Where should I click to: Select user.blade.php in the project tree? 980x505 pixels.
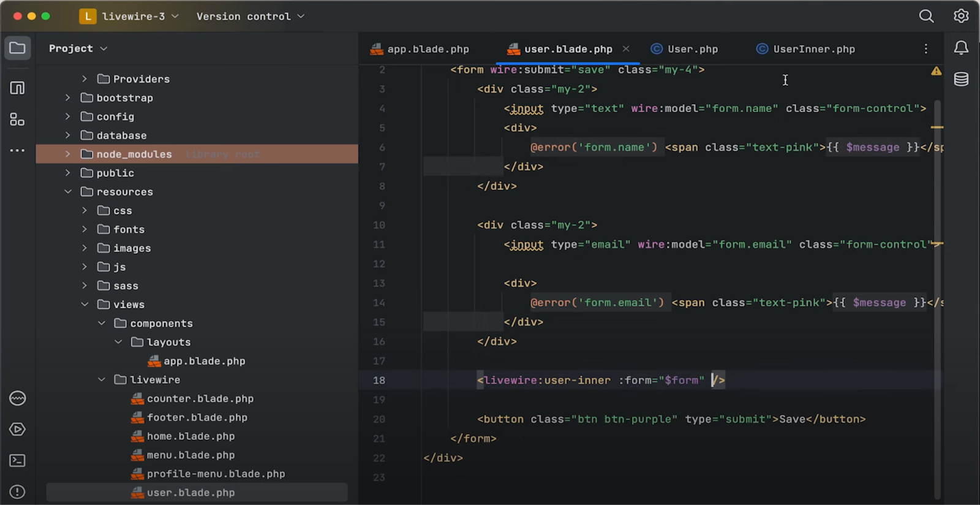(x=197, y=492)
